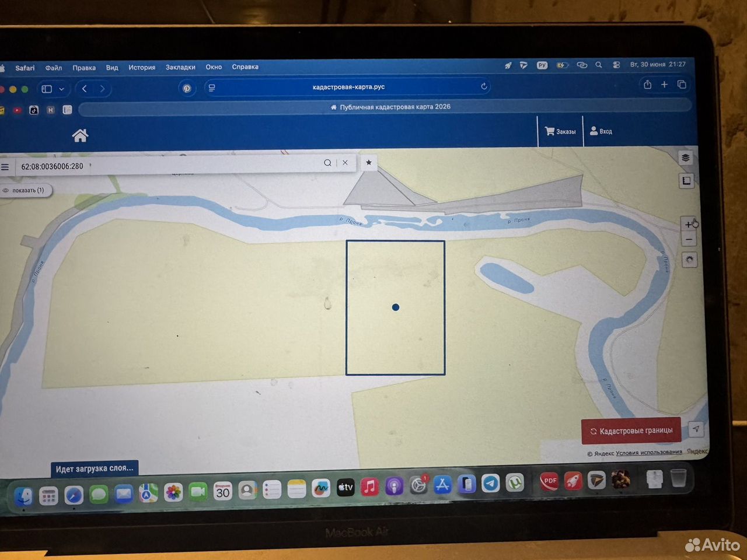Open the map hamburger menu
Image resolution: width=747 pixels, height=560 pixels.
coord(5,167)
